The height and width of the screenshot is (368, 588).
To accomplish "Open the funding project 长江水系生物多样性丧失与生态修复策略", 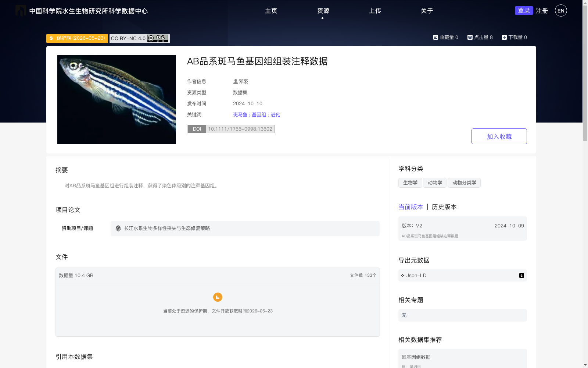I will coord(245,229).
